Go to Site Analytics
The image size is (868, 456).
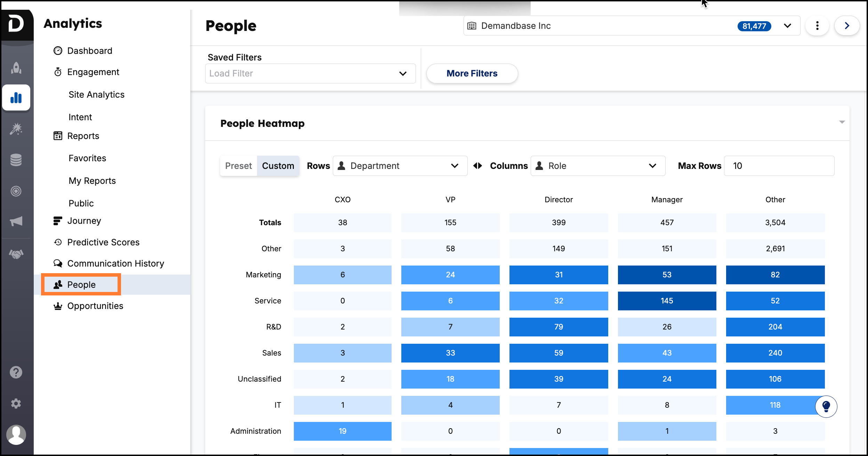coord(96,95)
